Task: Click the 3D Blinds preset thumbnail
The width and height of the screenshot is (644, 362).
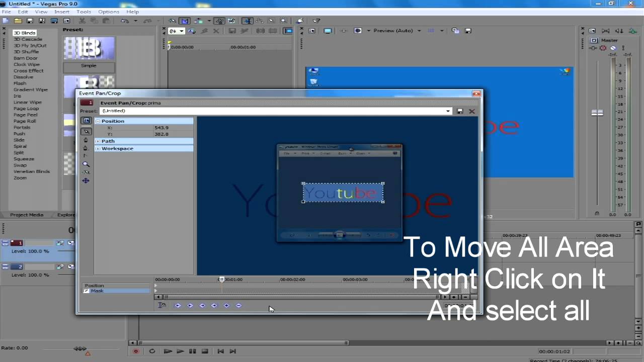Action: [x=89, y=48]
